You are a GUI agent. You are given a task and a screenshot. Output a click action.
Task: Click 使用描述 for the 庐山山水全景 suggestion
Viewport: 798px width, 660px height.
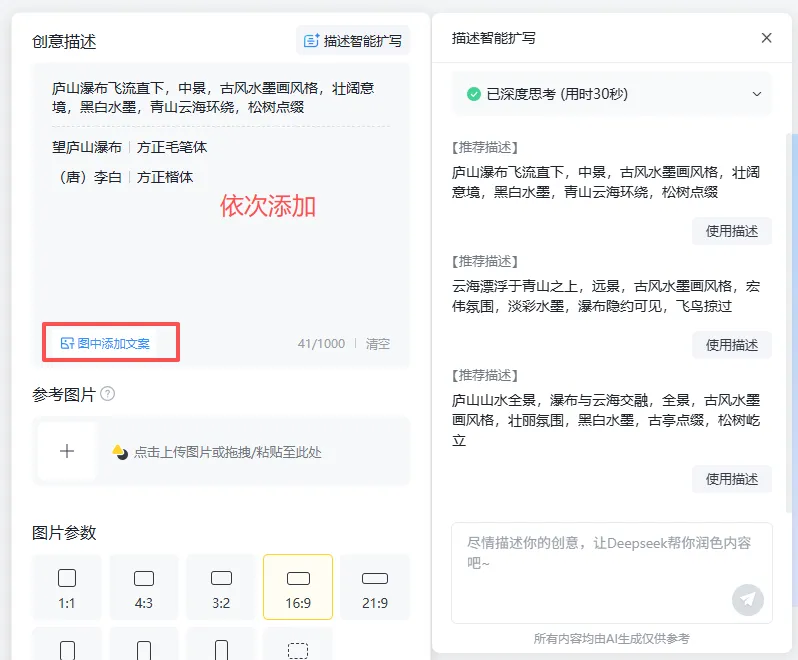click(731, 479)
